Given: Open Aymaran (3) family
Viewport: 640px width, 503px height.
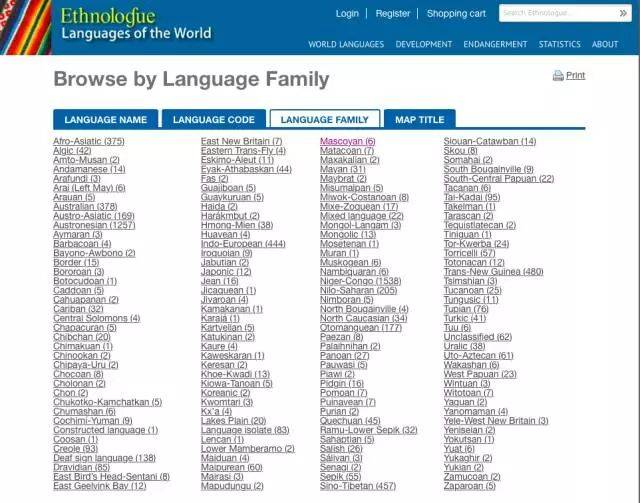Looking at the screenshot, I should click(78, 234).
